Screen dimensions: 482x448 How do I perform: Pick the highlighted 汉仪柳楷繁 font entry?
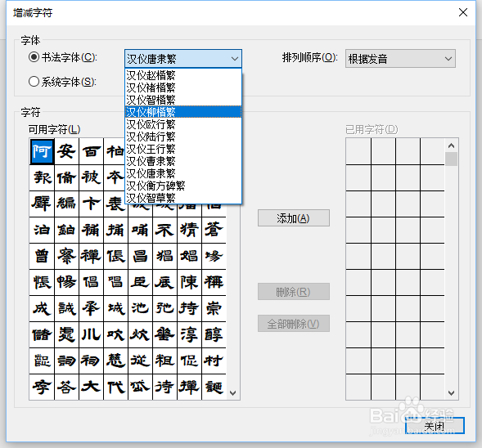point(183,112)
